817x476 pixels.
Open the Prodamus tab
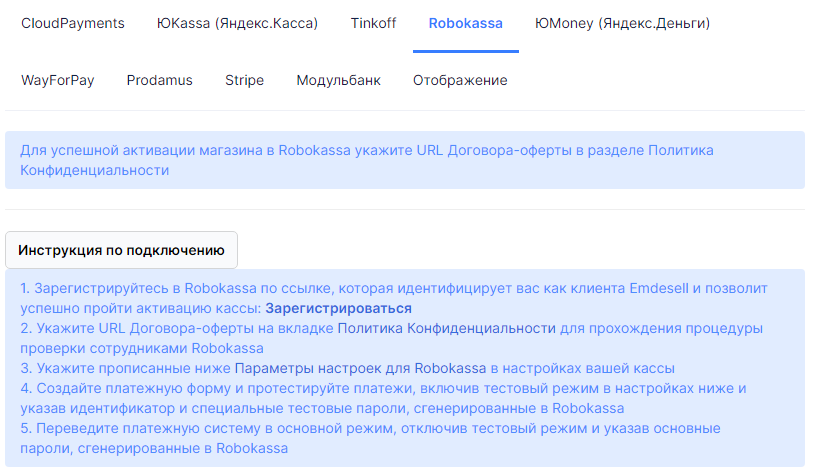159,81
